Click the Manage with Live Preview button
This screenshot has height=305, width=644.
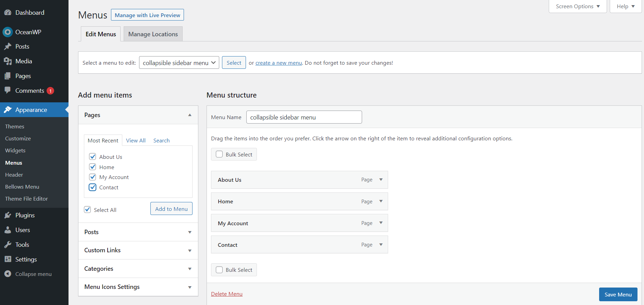tap(147, 15)
